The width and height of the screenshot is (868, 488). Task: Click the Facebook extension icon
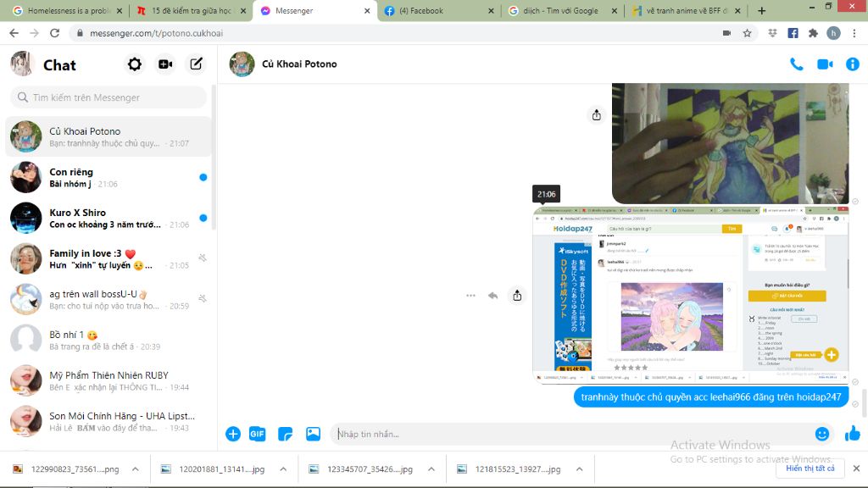793,33
